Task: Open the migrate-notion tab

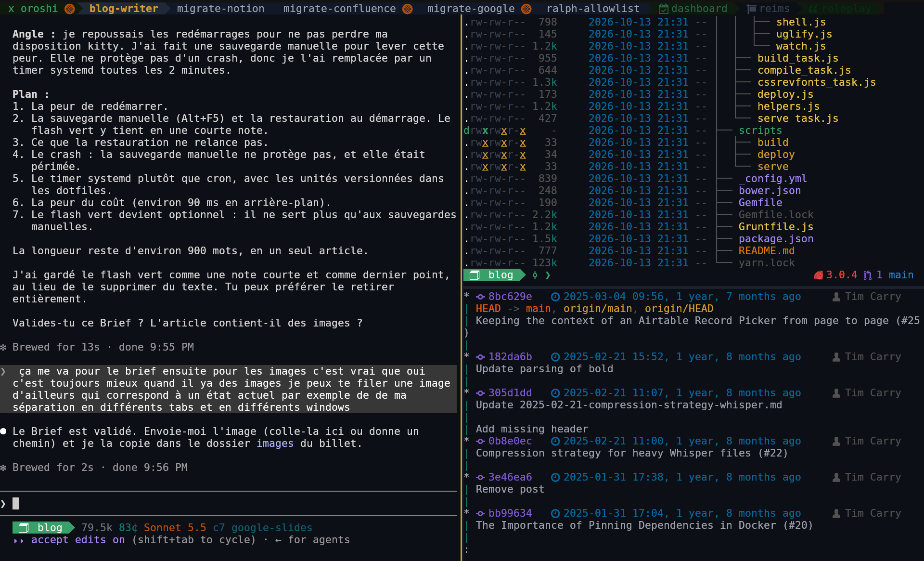Action: 220,9
